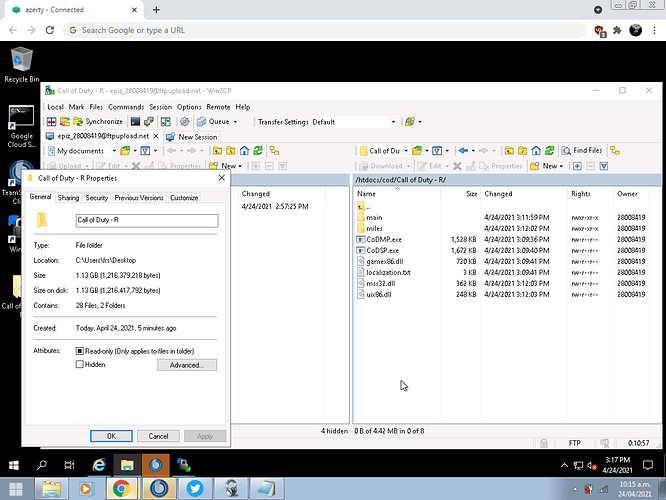Click the Synchronize button in WinSCP toolbar

[98, 122]
